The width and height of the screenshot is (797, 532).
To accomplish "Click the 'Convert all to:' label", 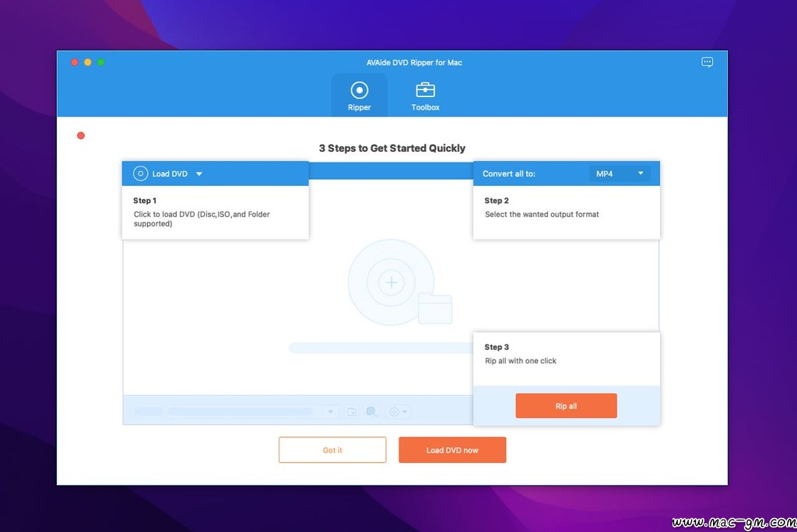I will (509, 173).
